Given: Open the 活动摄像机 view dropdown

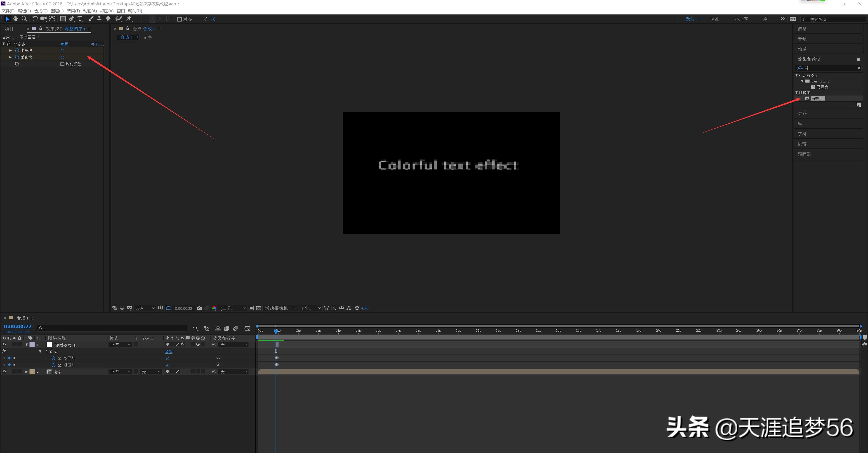Looking at the screenshot, I should 280,308.
